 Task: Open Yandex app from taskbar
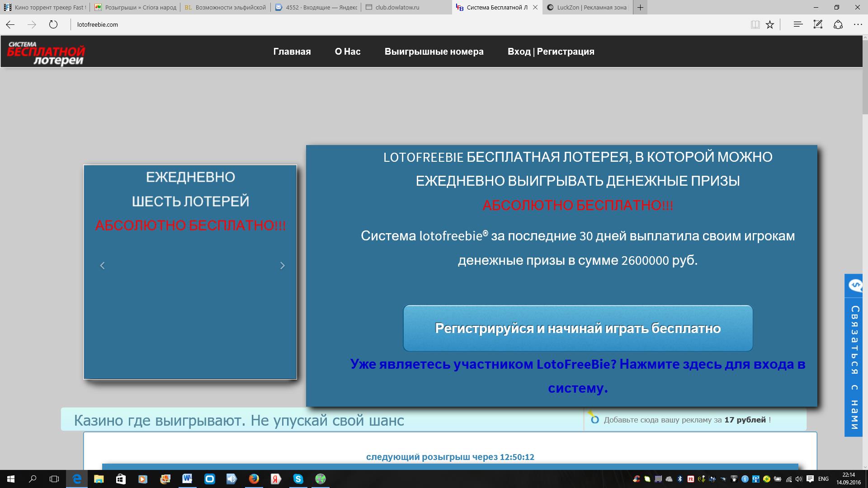276,479
